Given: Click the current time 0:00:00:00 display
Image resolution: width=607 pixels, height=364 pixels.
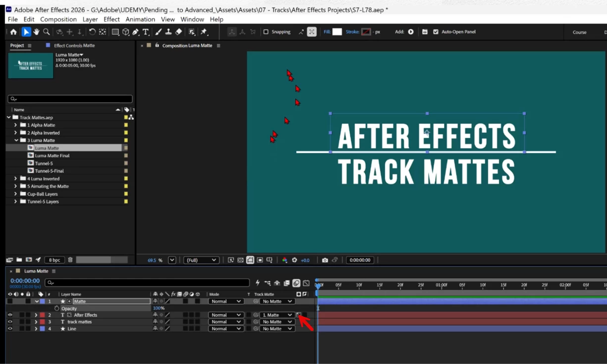Looking at the screenshot, I should 25,281.
